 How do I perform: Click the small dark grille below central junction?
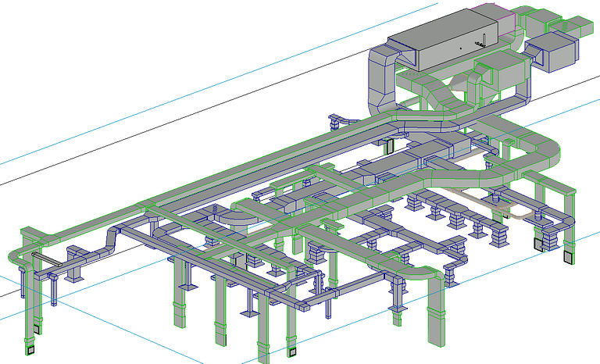click(389, 146)
